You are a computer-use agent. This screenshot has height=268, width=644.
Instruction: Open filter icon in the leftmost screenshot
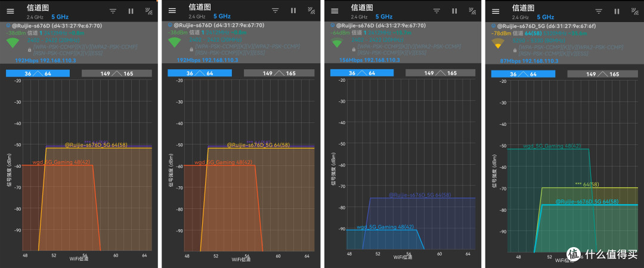[113, 11]
